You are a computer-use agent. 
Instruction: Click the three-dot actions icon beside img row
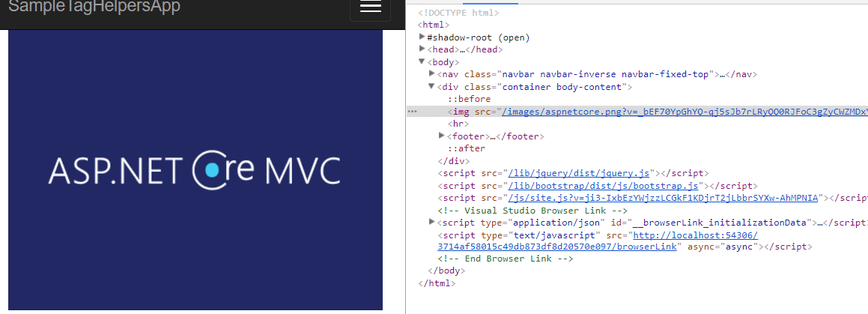tap(412, 112)
